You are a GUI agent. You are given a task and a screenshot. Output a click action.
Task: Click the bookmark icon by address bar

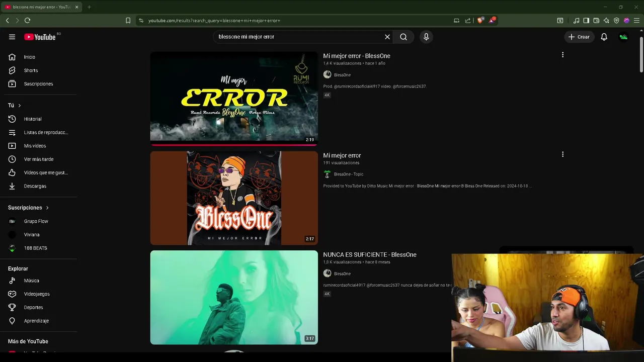click(x=128, y=21)
